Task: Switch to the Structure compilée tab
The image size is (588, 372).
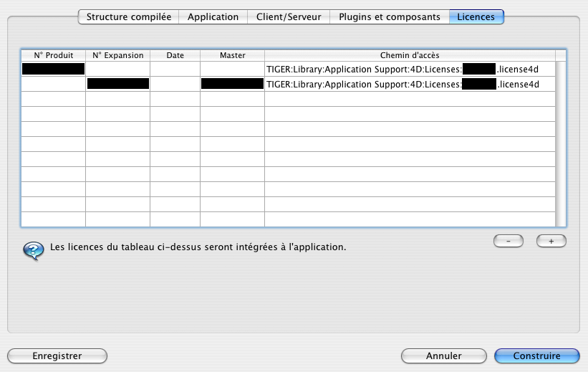Action: pyautogui.click(x=128, y=16)
